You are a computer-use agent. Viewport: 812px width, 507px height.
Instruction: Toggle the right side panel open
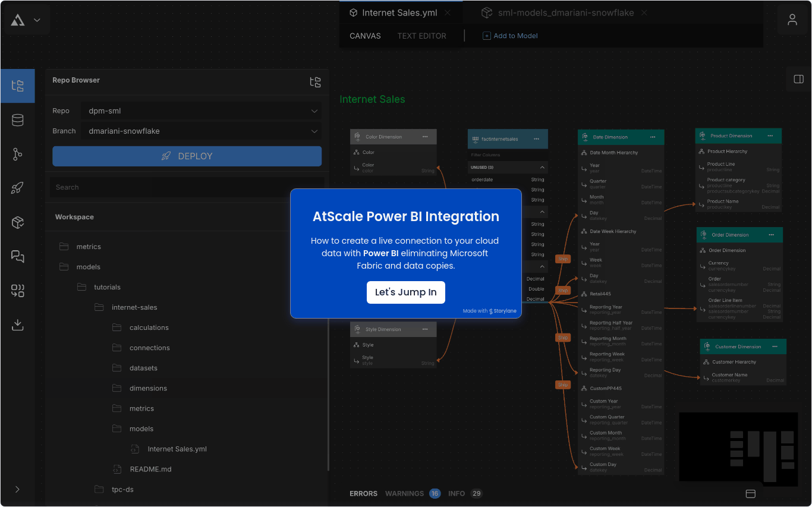[x=799, y=78]
